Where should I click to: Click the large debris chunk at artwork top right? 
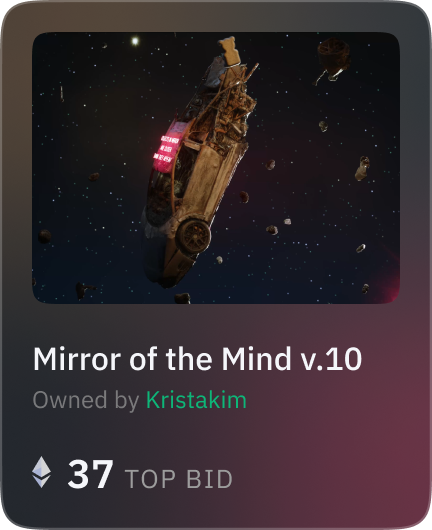point(333,60)
